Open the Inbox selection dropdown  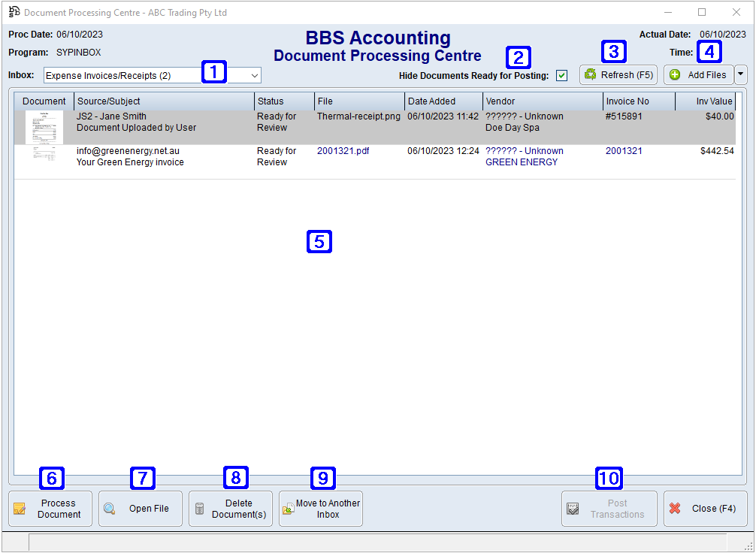252,75
